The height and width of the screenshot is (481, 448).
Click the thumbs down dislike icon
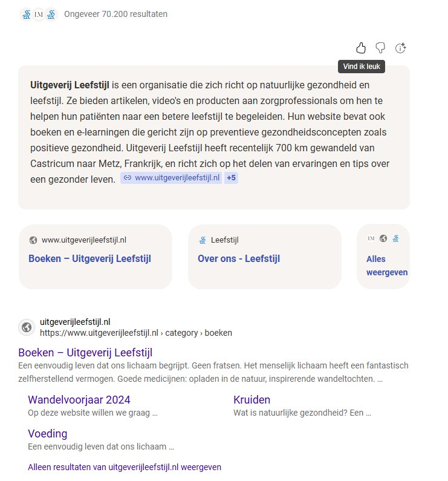[x=380, y=48]
